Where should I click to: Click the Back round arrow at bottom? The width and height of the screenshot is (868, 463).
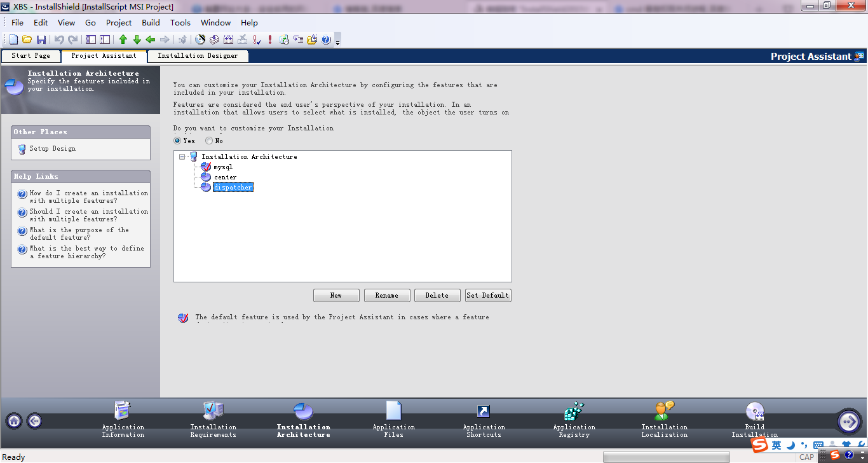34,420
